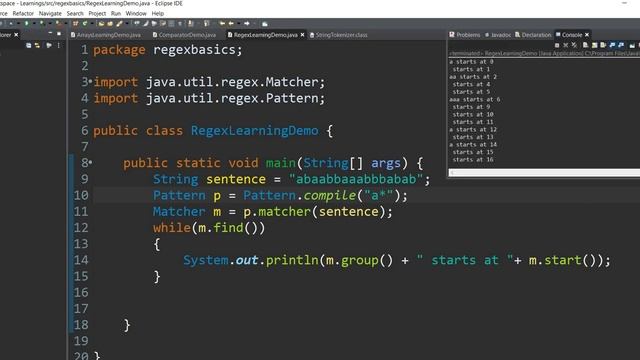Toggle Show Console on standard out change
The height and width of the screenshot is (360, 640).
(612, 45)
